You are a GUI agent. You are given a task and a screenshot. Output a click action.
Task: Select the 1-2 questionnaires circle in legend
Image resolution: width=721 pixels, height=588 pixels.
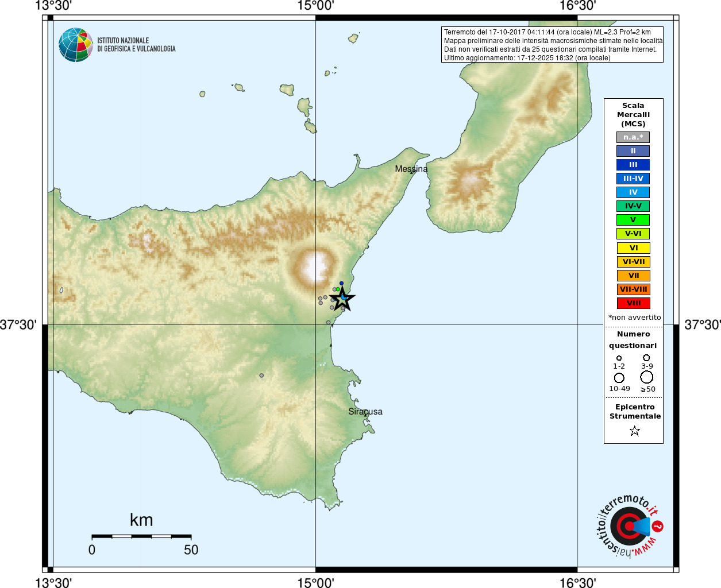[619, 358]
